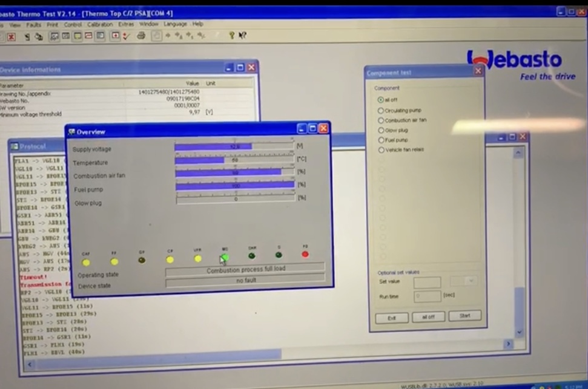
Task: Select the Fuel pump radio button
Action: click(381, 140)
